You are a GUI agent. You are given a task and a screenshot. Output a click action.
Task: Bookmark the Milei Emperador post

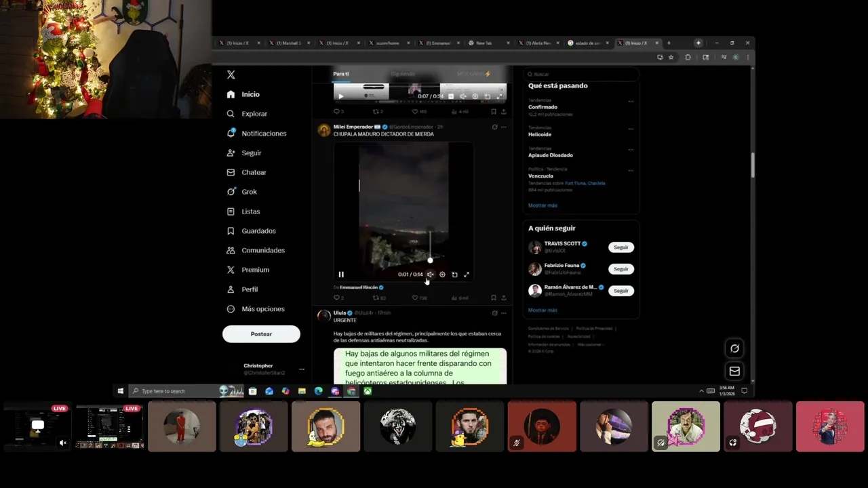point(493,298)
